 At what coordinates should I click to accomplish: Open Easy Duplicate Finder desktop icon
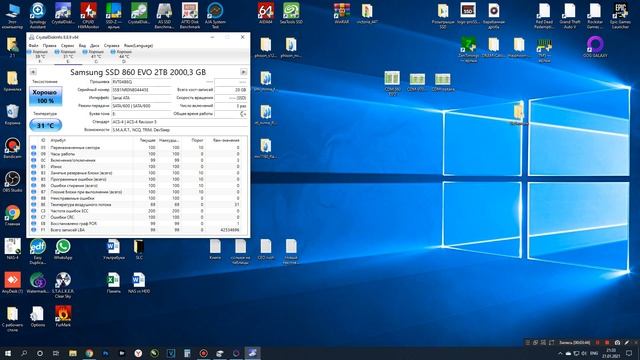point(38,251)
